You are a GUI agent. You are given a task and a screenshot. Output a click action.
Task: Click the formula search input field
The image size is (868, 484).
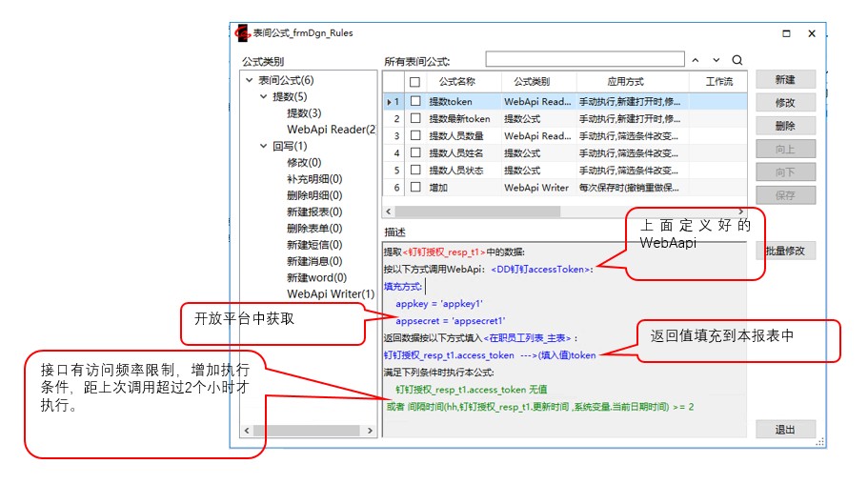(584, 60)
